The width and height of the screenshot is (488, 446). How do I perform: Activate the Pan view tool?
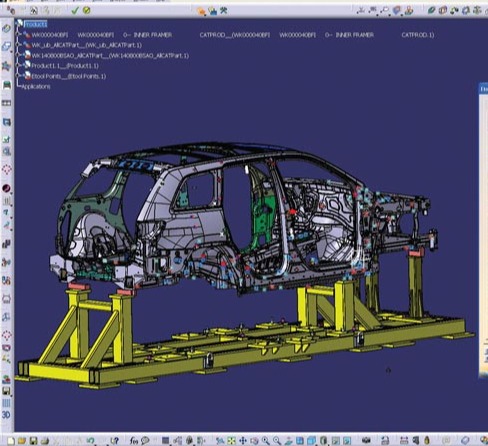243,441
